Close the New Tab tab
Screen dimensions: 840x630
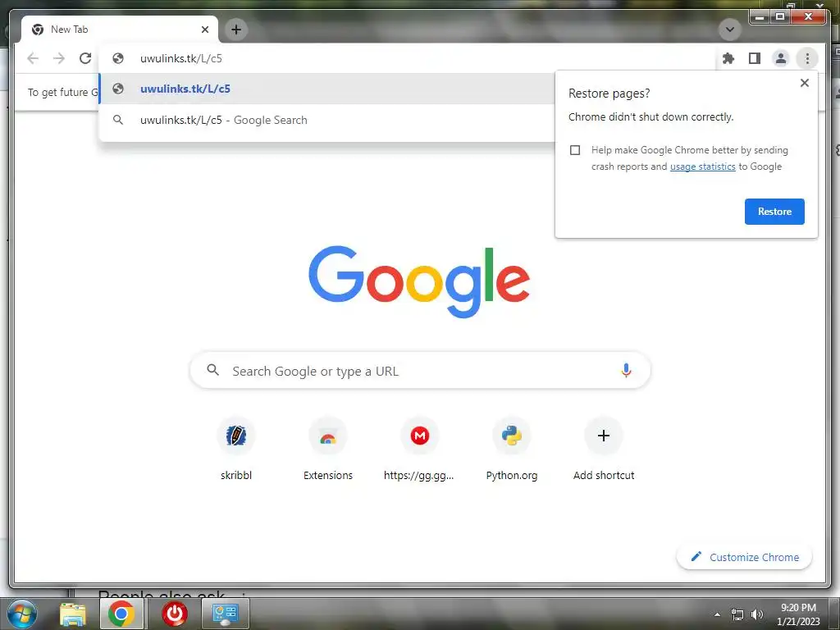(204, 30)
